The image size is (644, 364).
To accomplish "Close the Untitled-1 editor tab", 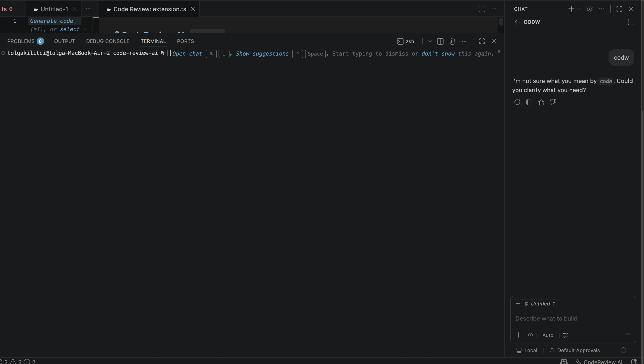I will point(74,9).
